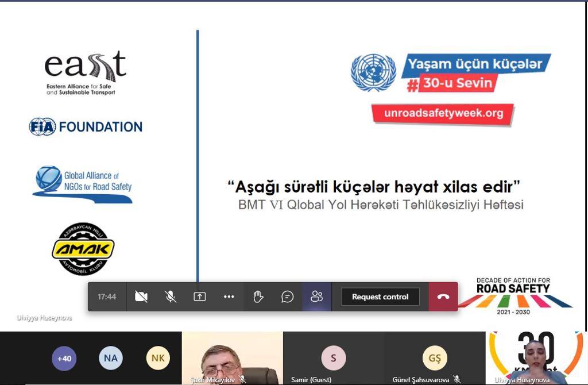588x385 pixels.
Task: Expand the +40 more participants overflow
Action: pyautogui.click(x=64, y=359)
